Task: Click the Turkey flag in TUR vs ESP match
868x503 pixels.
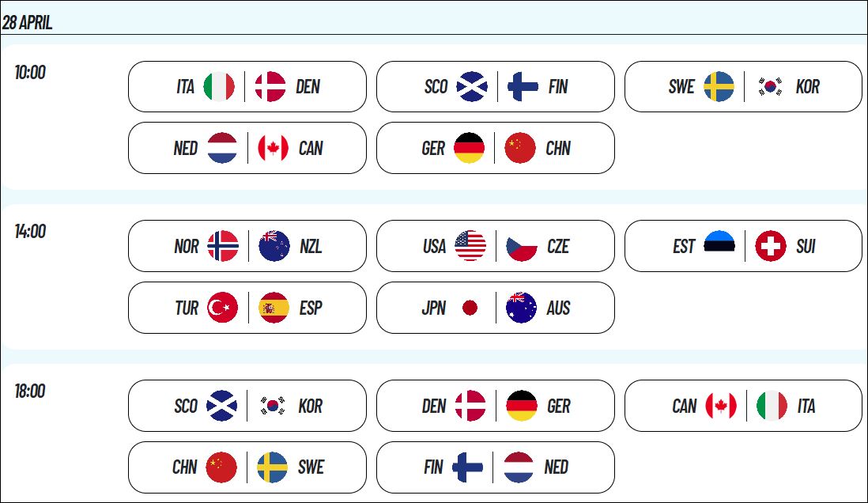Action: coord(223,308)
